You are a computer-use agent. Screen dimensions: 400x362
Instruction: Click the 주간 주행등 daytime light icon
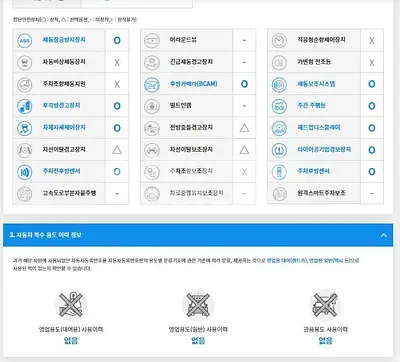(279, 106)
